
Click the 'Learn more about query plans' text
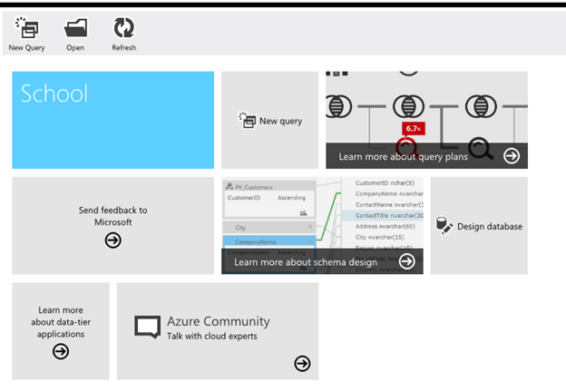point(403,157)
